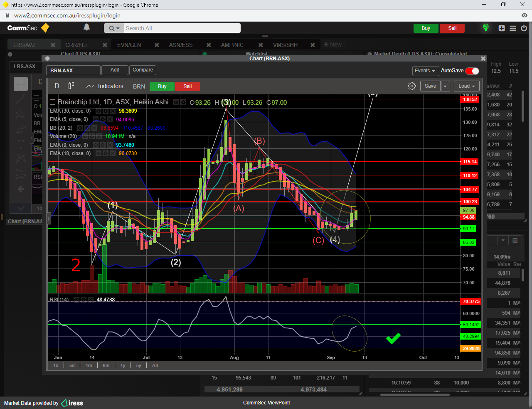Screen dimensions: 532x409
Task: Select the crosshair tool in the LRS chart
Action: pos(21,84)
